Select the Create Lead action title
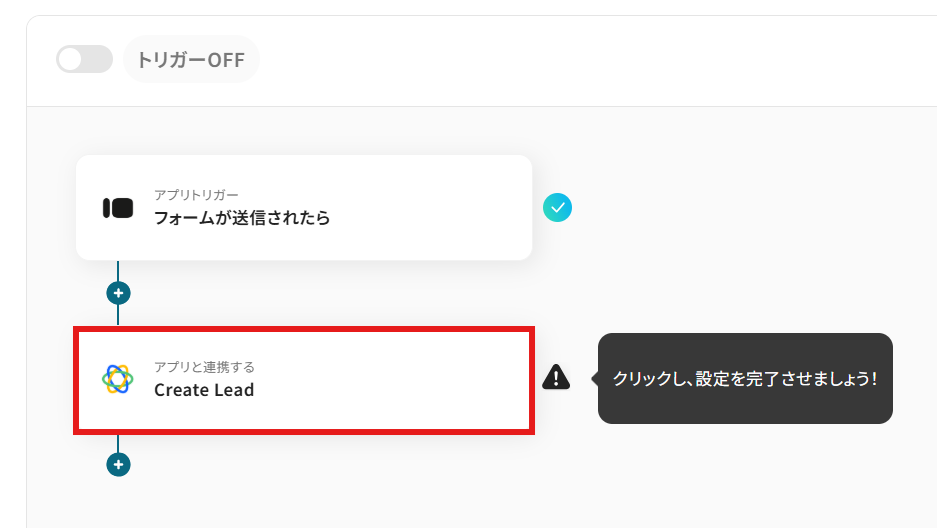The image size is (937, 528). [204, 390]
